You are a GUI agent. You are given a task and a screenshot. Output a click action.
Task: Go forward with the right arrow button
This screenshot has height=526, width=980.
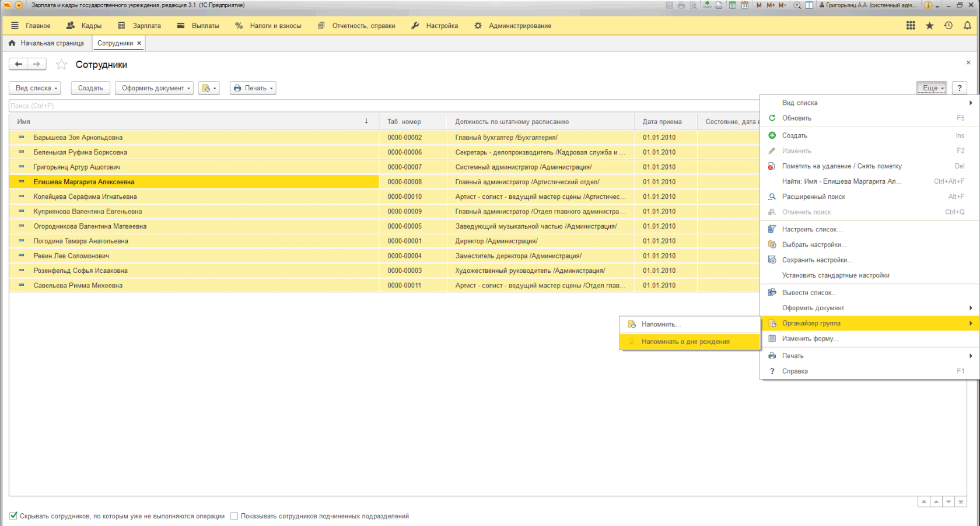[37, 64]
